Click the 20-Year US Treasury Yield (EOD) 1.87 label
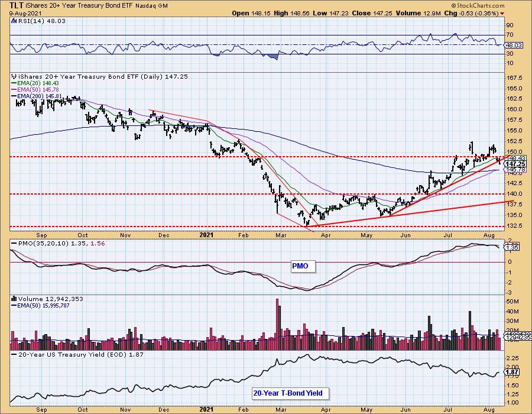This screenshot has width=532, height=414. click(77, 354)
